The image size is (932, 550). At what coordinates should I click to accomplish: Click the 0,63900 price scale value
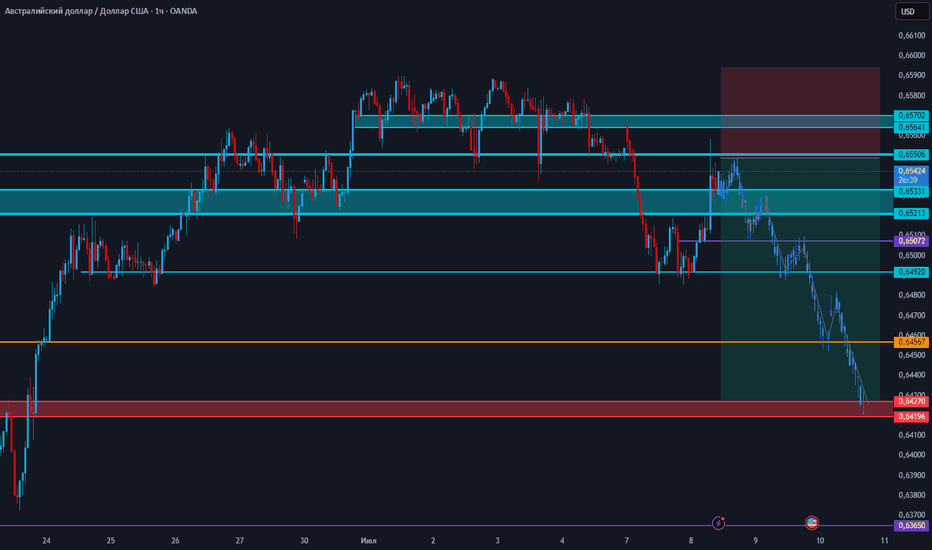(x=912, y=475)
